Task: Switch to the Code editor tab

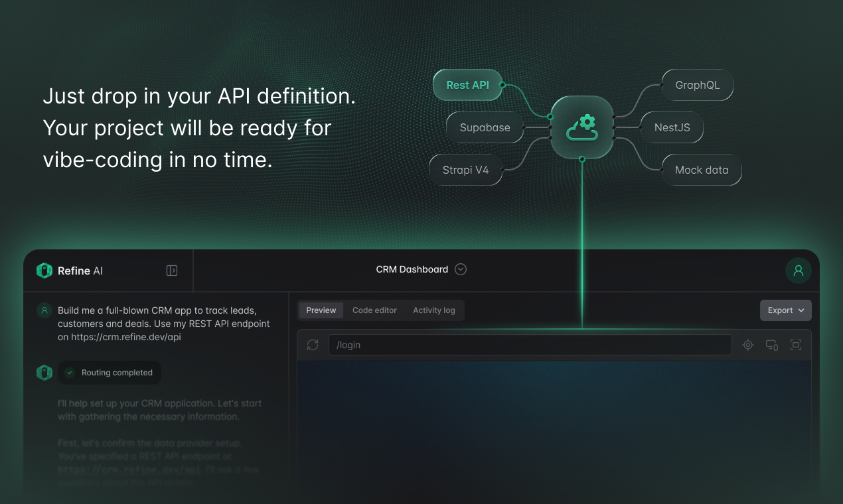Action: pyautogui.click(x=374, y=310)
